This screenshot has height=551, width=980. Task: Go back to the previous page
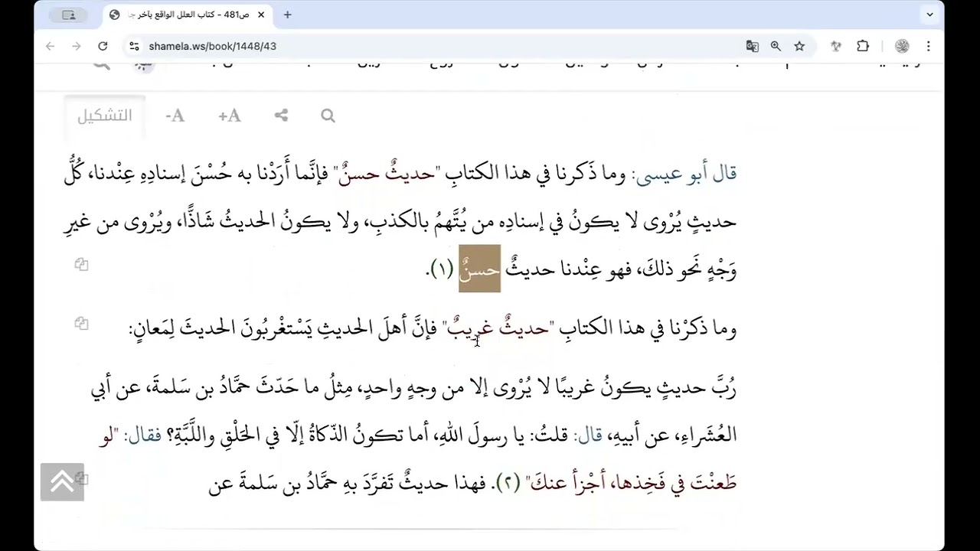pyautogui.click(x=51, y=46)
